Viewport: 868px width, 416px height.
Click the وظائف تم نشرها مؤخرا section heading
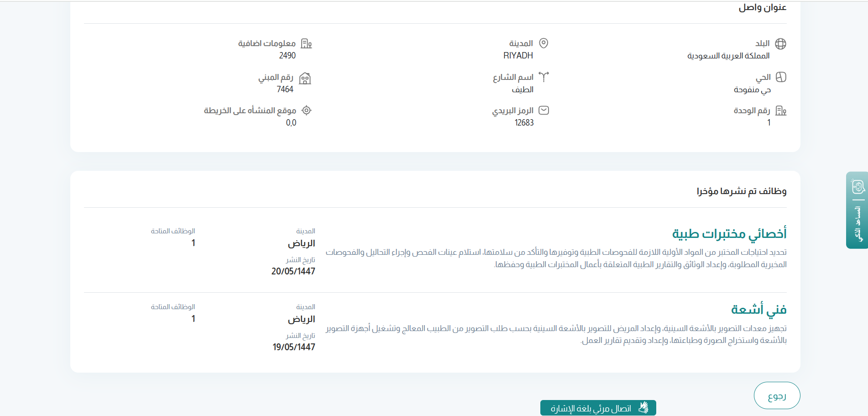(x=741, y=191)
